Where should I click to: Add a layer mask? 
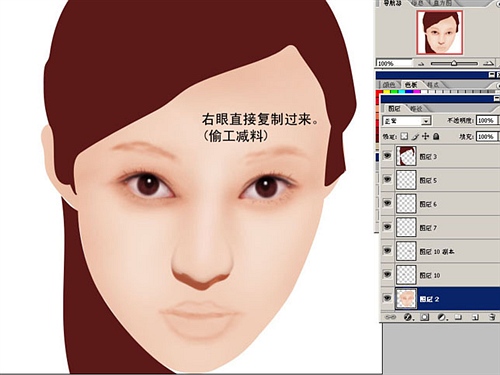pyautogui.click(x=424, y=317)
